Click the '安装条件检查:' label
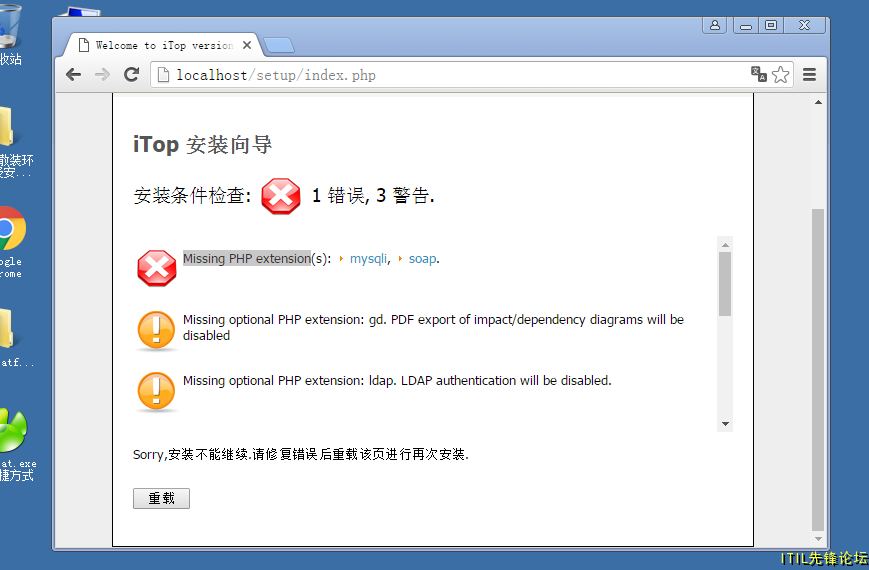 192,196
